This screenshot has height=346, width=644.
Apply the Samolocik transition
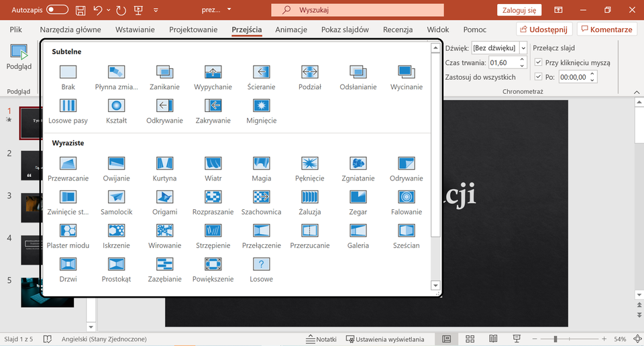[x=116, y=197]
